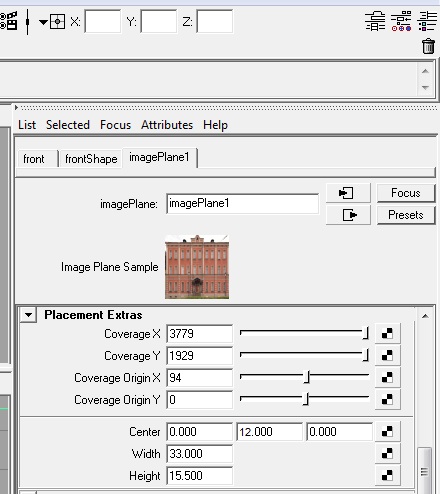Click the Focus button
The image size is (440, 494).
(406, 193)
